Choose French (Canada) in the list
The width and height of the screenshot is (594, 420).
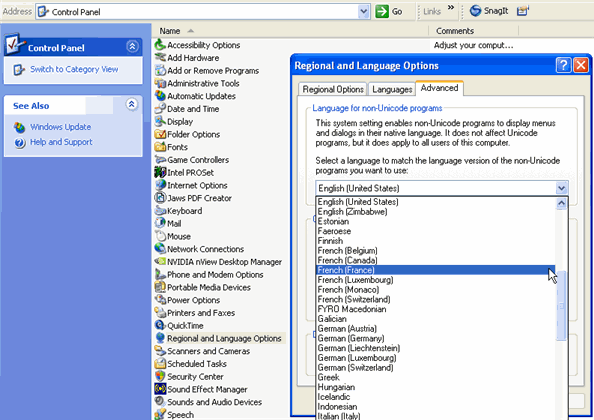pyautogui.click(x=436, y=261)
